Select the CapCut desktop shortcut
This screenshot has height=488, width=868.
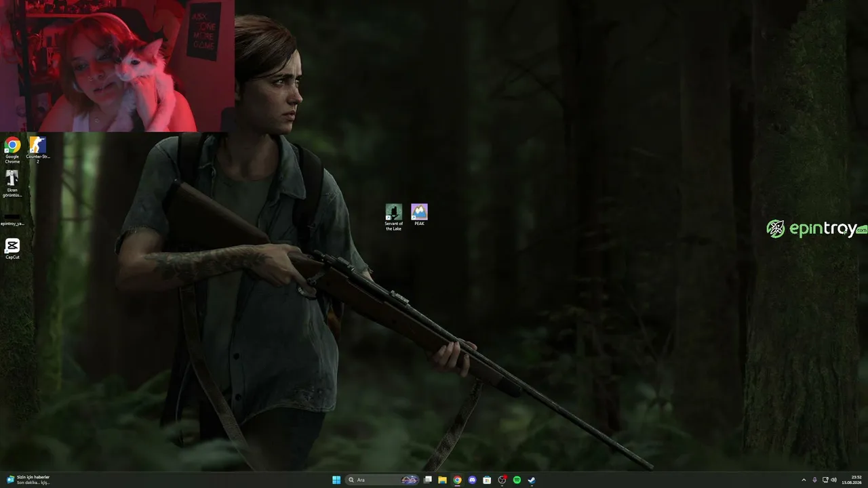click(x=12, y=249)
